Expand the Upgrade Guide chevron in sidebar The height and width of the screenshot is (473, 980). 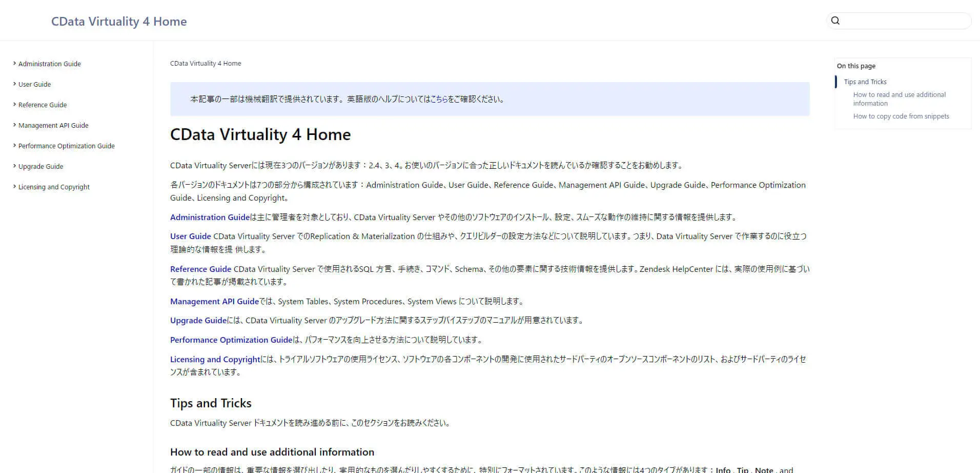[x=14, y=166]
